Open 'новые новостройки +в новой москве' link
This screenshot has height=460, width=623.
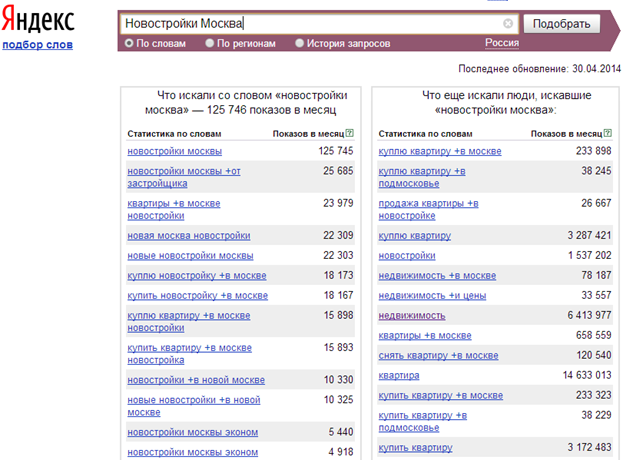click(194, 406)
